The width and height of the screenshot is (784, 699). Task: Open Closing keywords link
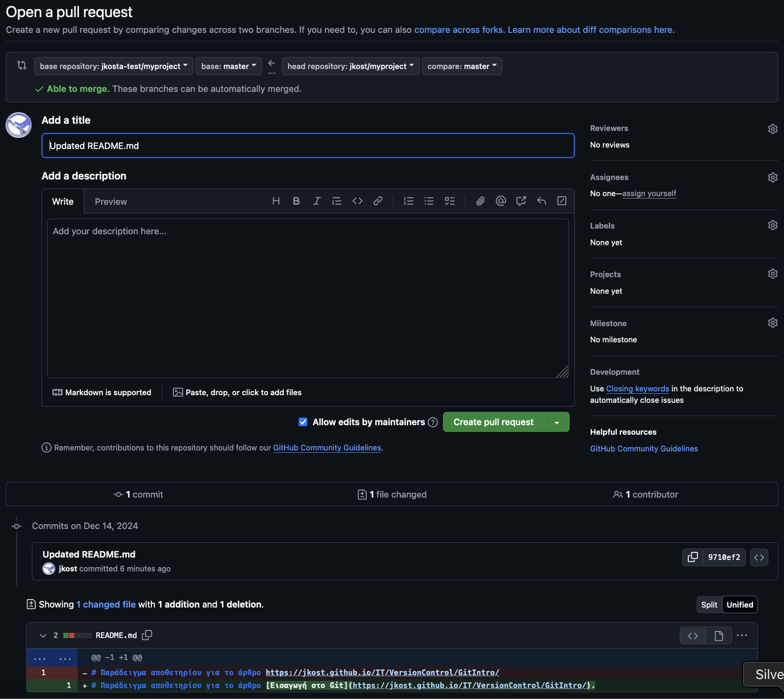click(x=637, y=389)
